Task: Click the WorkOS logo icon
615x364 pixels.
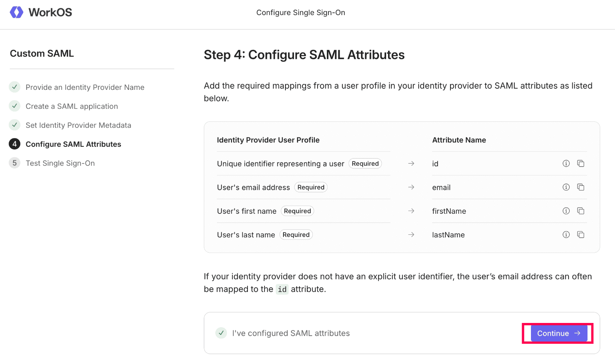Action: [x=17, y=12]
